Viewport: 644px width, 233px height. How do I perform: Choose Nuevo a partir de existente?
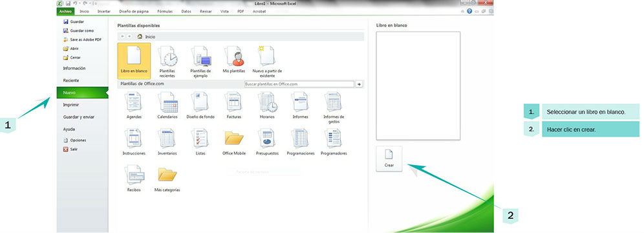tap(267, 61)
